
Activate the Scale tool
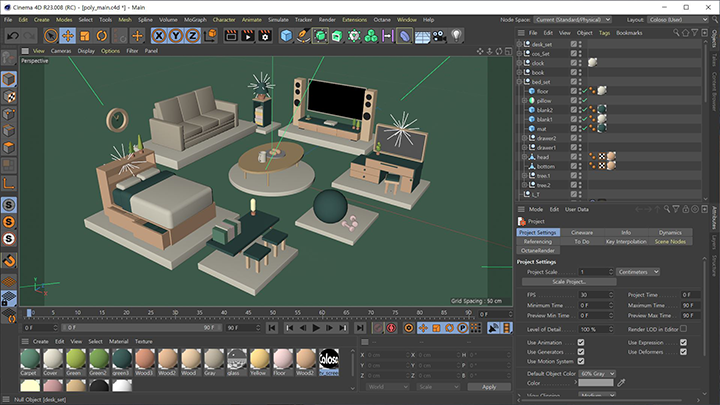coord(84,36)
